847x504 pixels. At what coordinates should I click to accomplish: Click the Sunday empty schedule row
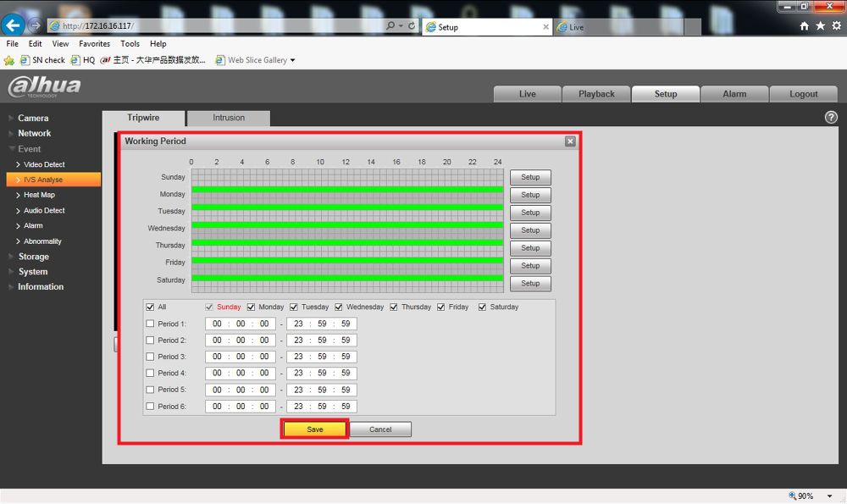pos(347,177)
